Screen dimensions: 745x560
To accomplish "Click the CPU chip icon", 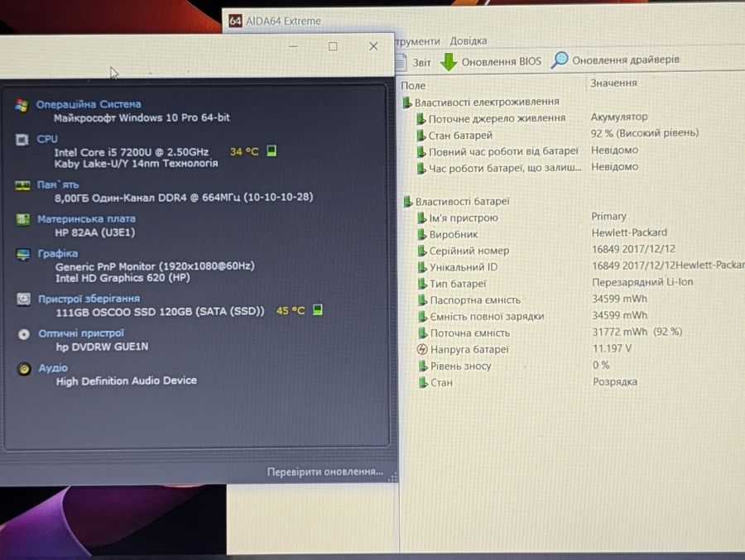I will click(22, 140).
